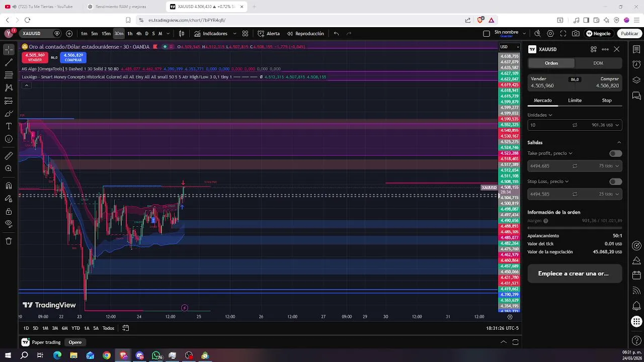Open chart settings hexagon icon
Viewport: 644px width, 362px height.
[x=550, y=34]
